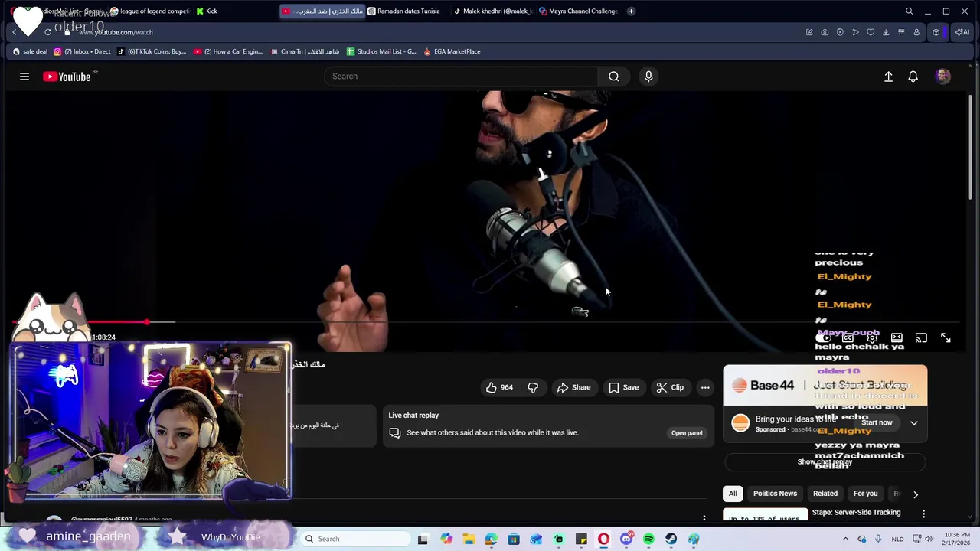Open the browser snapshot camera icon

pos(825,32)
